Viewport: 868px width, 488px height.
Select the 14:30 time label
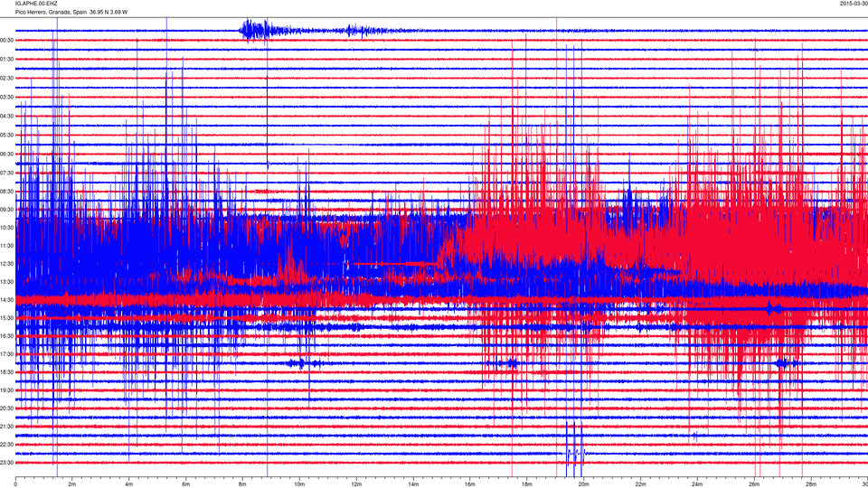(x=6, y=300)
